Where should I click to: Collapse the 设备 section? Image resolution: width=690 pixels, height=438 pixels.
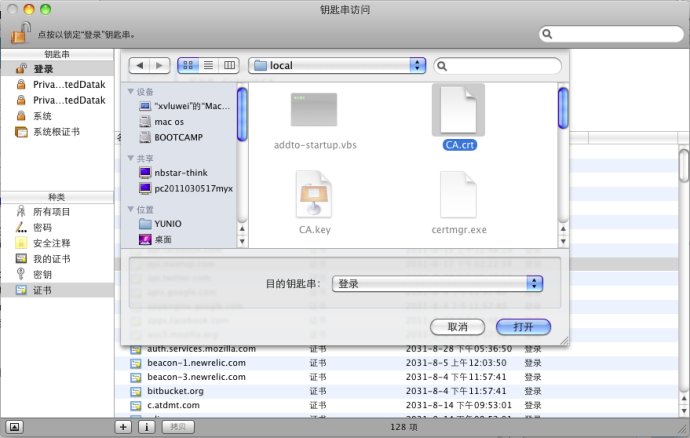click(x=131, y=92)
